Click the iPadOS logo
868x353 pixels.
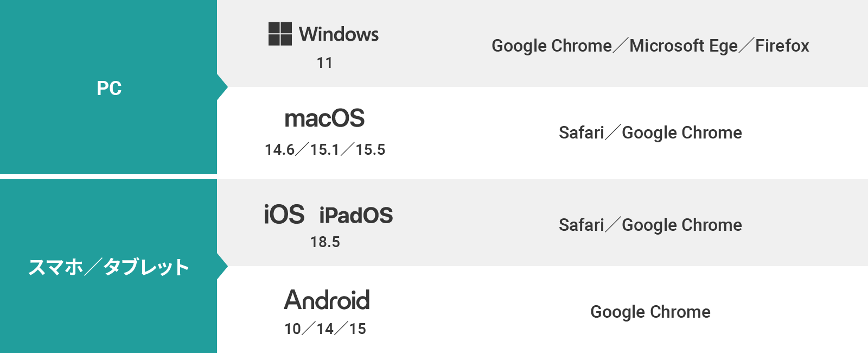coord(356,216)
